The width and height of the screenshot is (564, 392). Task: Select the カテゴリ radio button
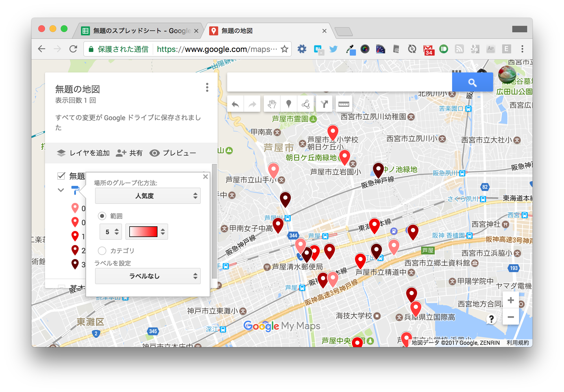click(x=102, y=250)
